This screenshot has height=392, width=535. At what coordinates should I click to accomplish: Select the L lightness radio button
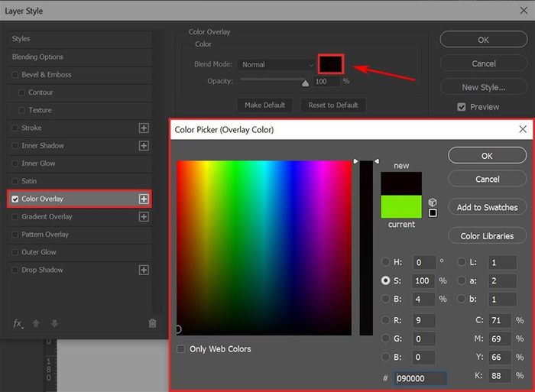462,262
